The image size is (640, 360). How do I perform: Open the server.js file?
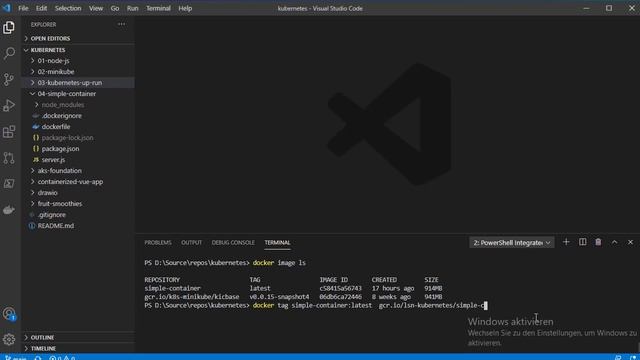point(78,160)
